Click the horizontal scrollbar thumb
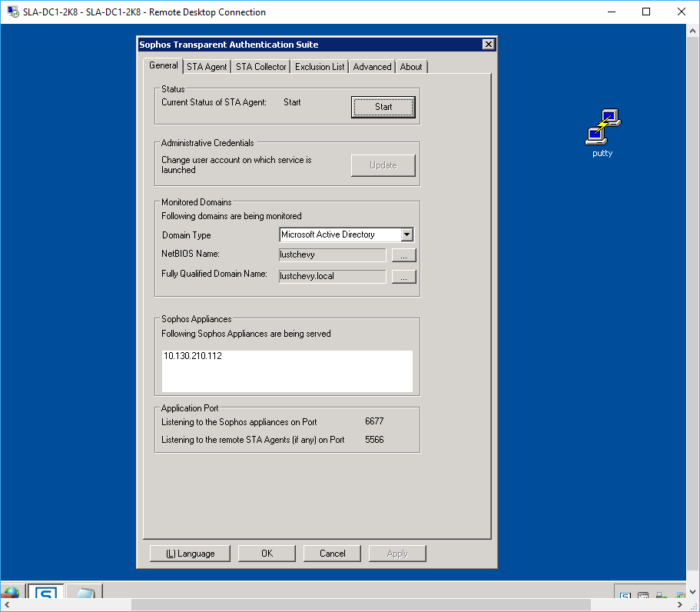700x612 pixels. point(360,605)
